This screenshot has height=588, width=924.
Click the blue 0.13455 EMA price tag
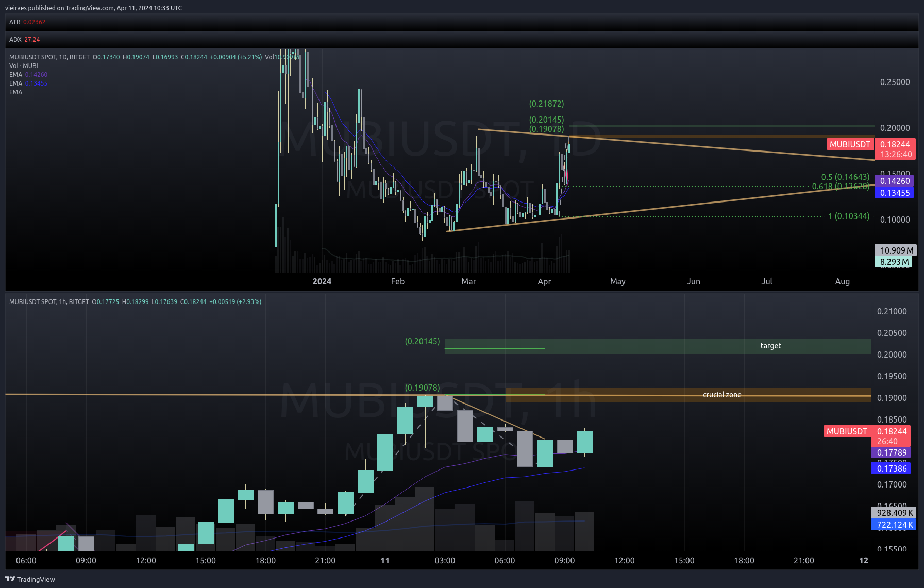895,193
